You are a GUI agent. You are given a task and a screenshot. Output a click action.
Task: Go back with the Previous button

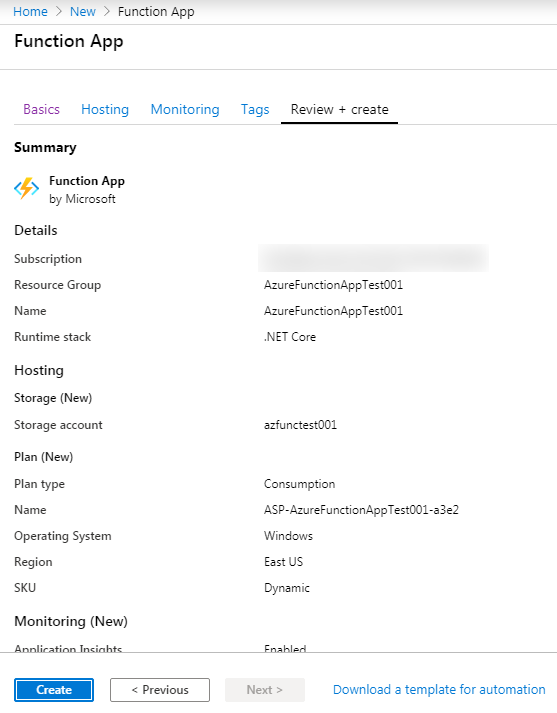[x=160, y=690]
